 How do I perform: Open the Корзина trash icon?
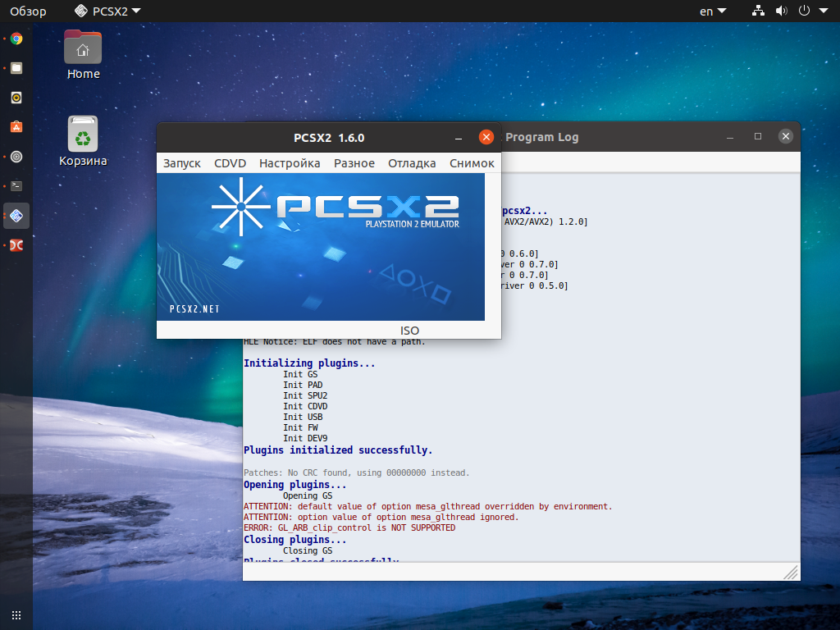coord(83,141)
